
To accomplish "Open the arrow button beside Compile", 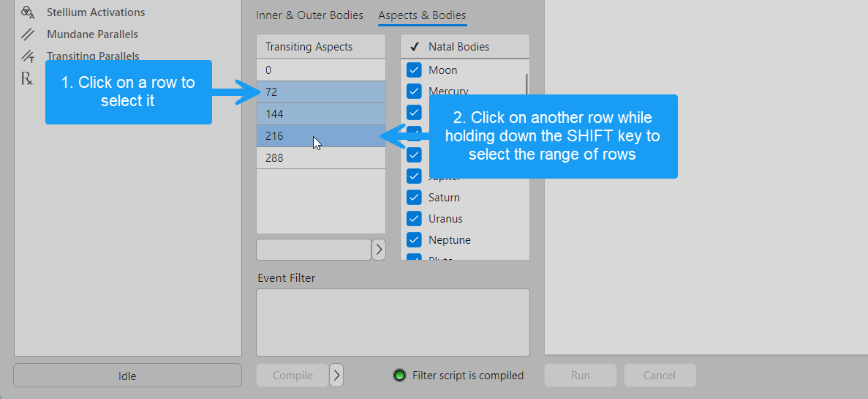I will tap(336, 375).
